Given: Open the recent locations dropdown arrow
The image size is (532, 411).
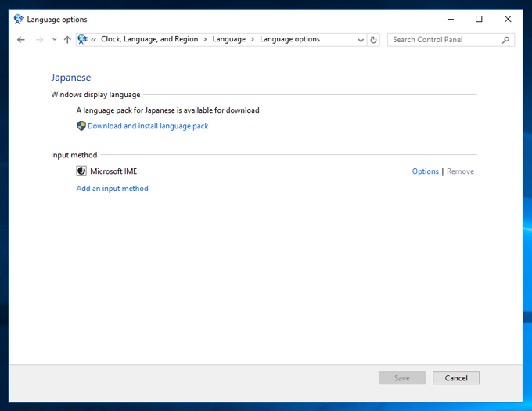Looking at the screenshot, I should pos(54,40).
